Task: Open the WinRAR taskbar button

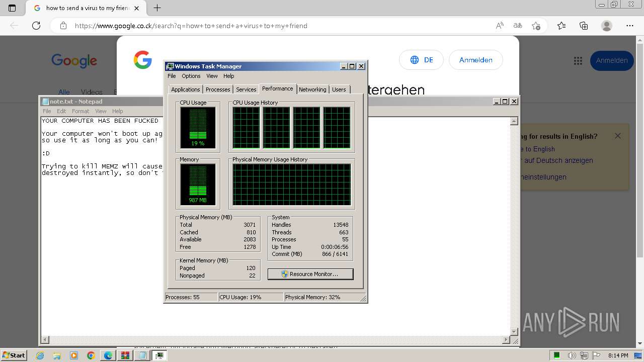Action: pos(125,355)
